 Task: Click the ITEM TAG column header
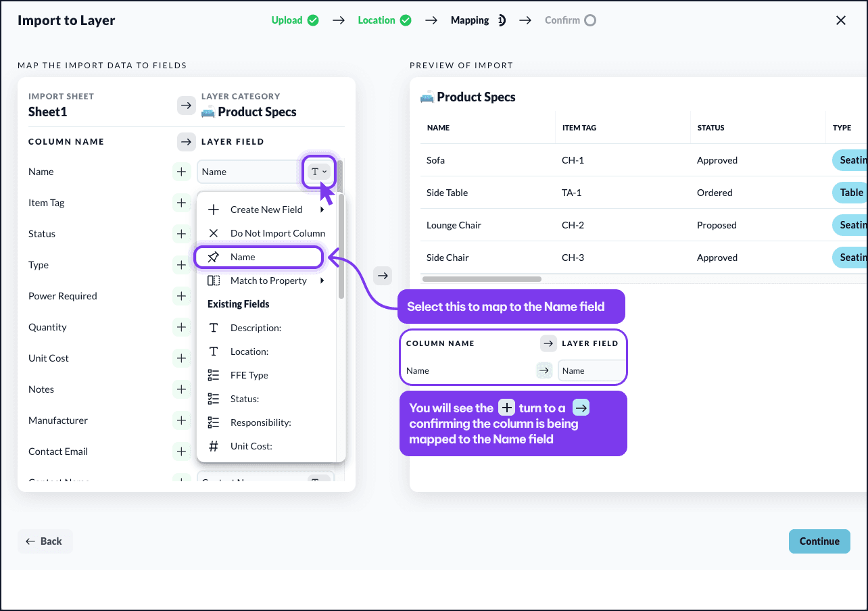579,128
